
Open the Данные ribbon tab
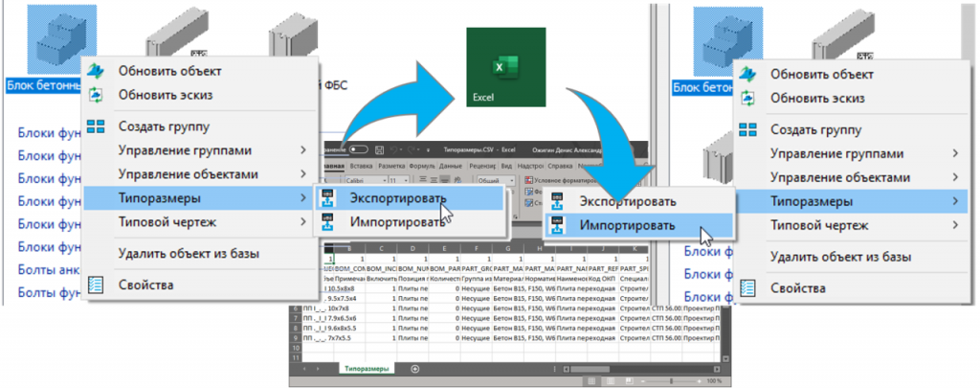click(451, 167)
